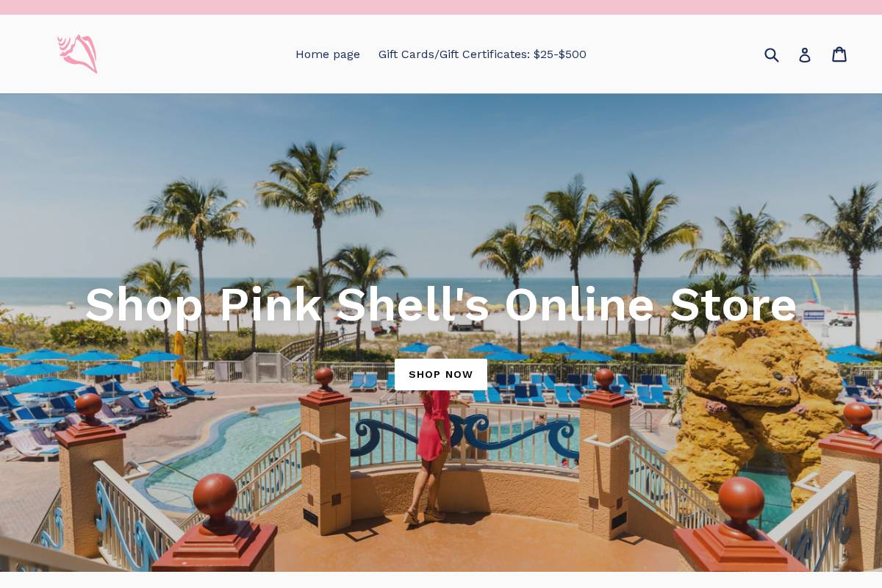Click the pink conch shell logo
The width and height of the screenshot is (882, 588).
tap(77, 54)
